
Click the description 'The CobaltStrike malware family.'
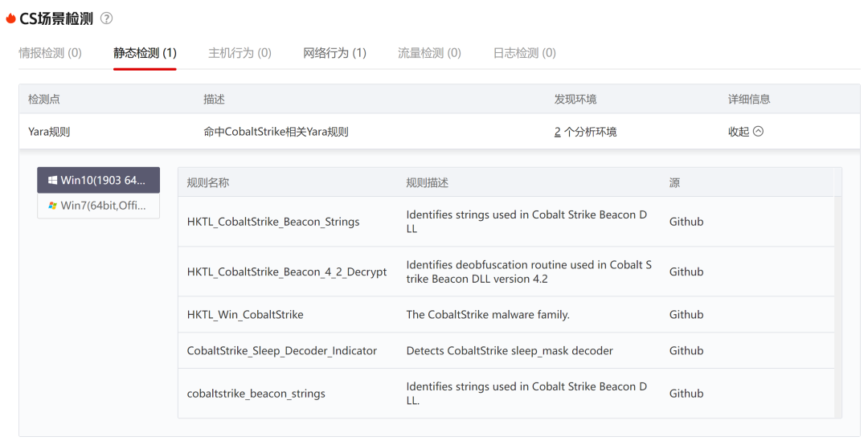[488, 314]
